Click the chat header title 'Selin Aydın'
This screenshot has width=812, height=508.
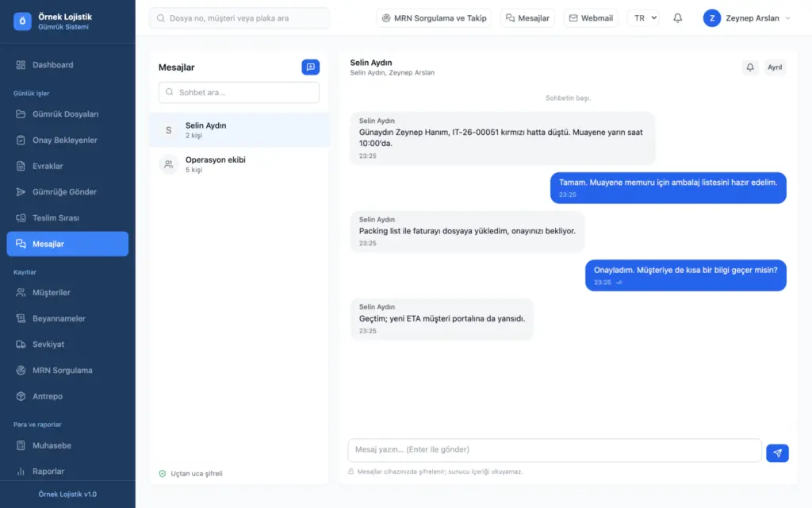pyautogui.click(x=371, y=63)
